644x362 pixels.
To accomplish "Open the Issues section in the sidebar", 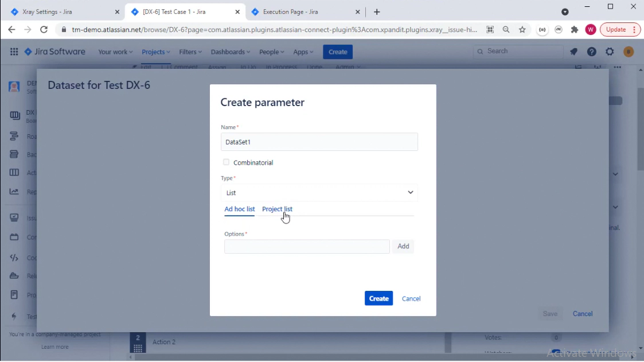I will coord(15,217).
